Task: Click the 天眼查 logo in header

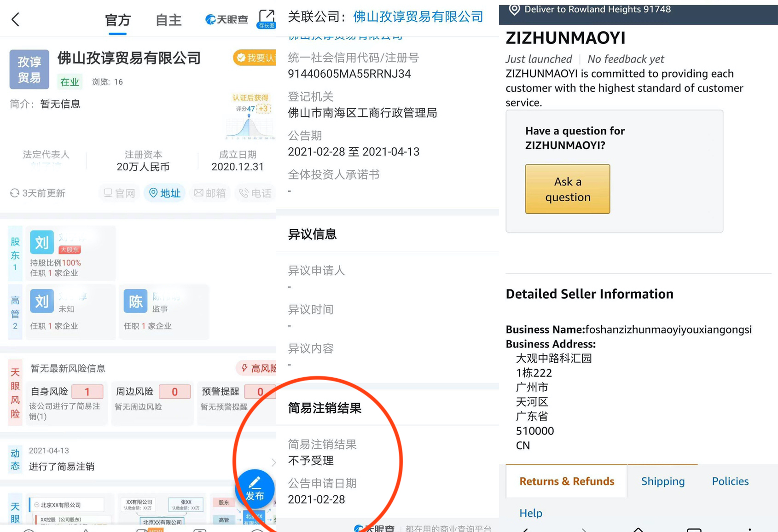Action: [x=226, y=19]
